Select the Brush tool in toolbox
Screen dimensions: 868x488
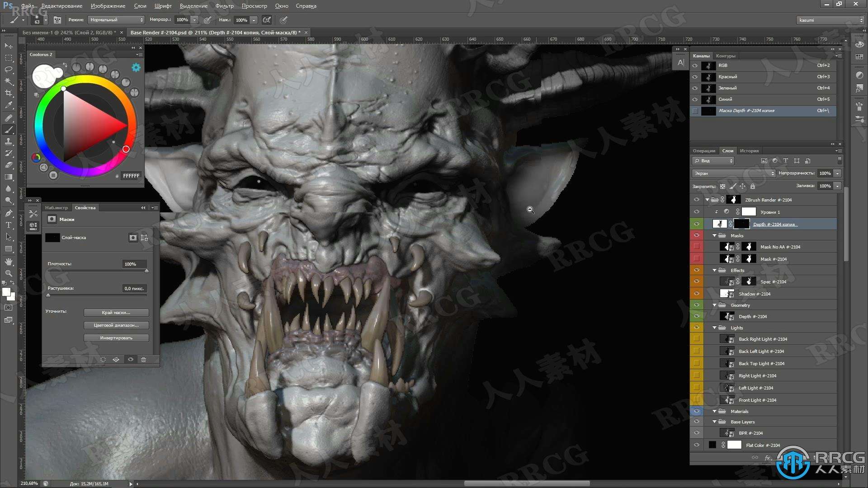point(9,130)
